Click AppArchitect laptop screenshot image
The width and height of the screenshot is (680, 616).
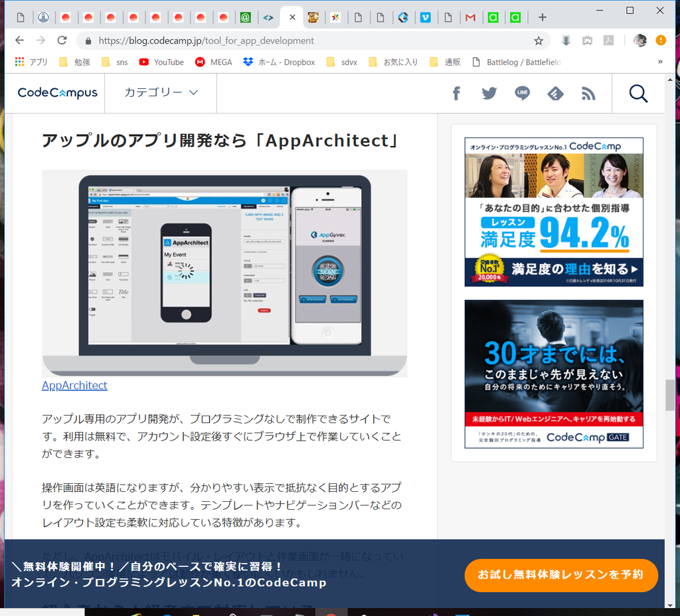224,273
